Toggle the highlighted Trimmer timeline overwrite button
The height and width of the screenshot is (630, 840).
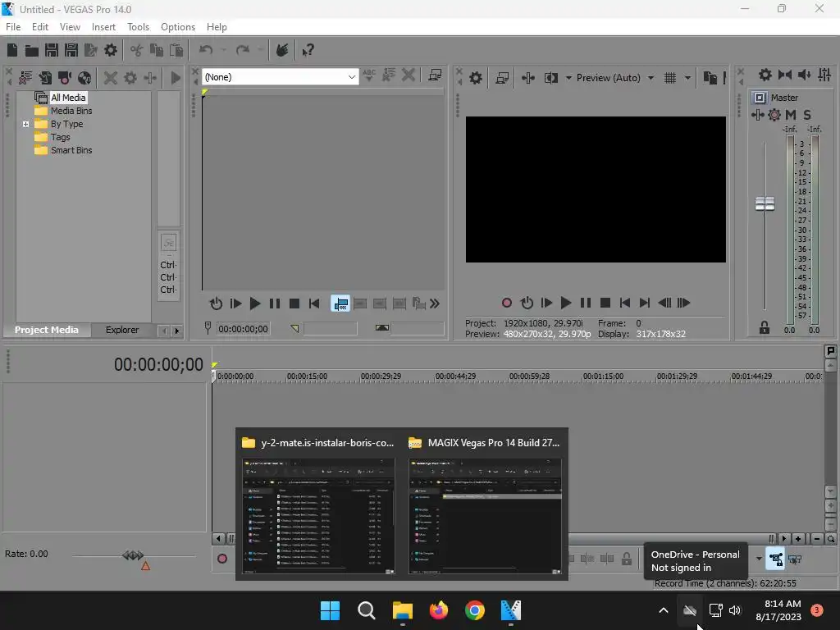pos(340,304)
